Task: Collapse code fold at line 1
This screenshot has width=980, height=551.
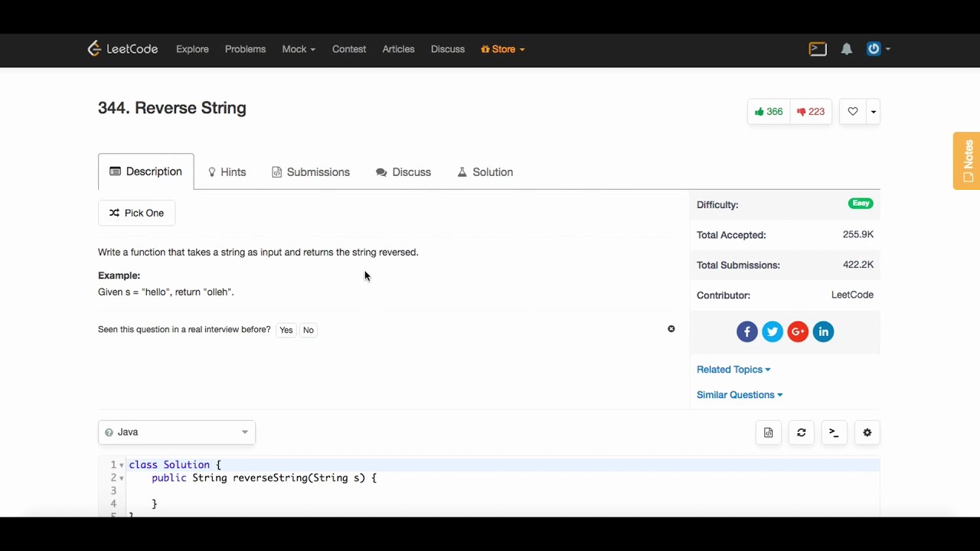Action: tap(122, 465)
